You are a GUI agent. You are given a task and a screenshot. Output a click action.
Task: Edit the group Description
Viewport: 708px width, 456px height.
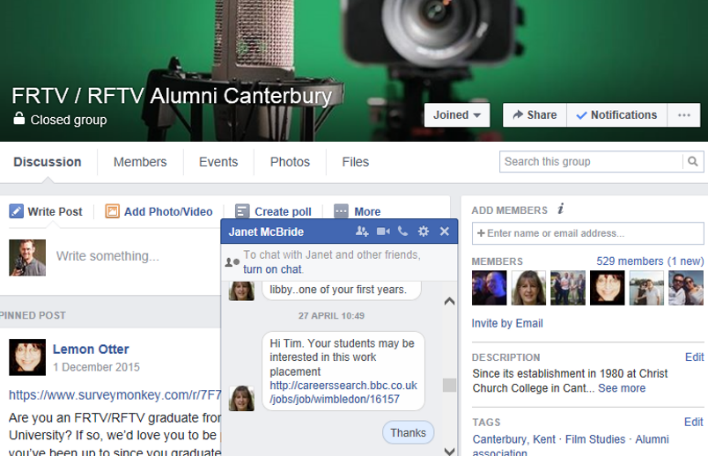tap(694, 357)
